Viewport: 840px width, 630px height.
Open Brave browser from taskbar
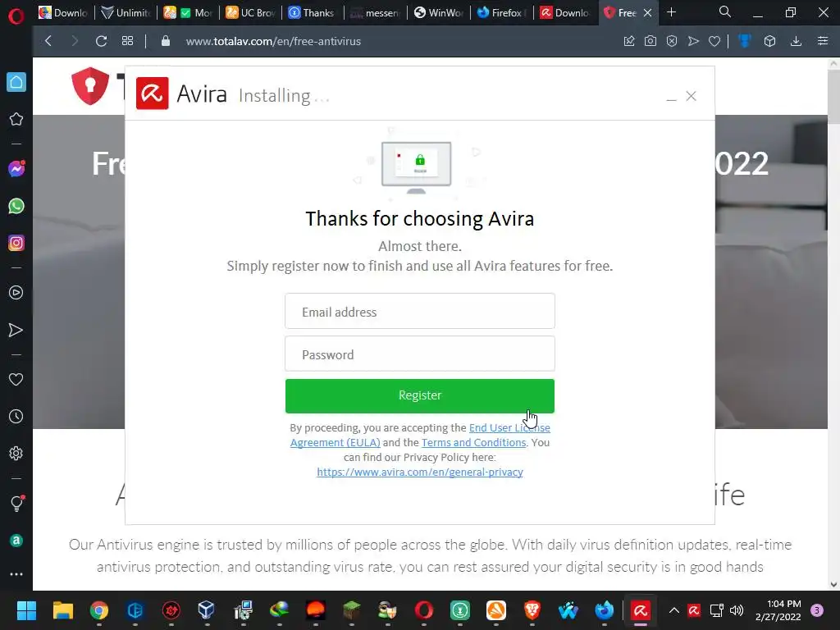[532, 610]
